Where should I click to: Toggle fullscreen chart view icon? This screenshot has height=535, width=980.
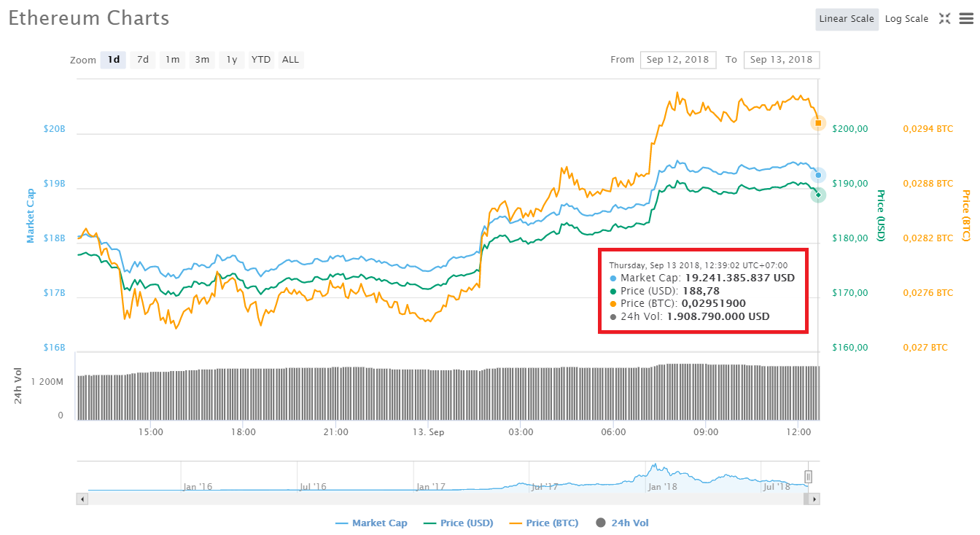click(944, 19)
